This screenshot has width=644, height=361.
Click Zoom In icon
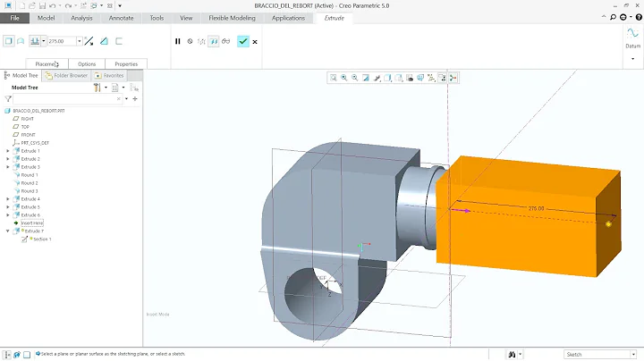343,78
